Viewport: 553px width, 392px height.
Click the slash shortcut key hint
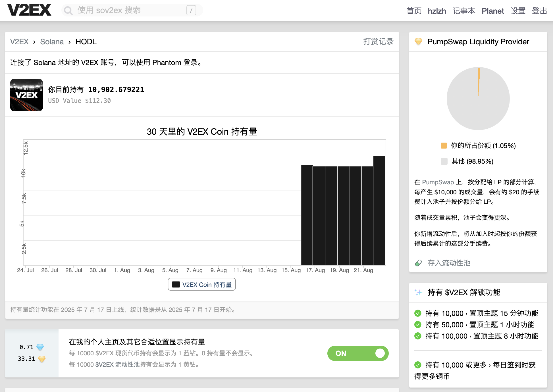click(x=191, y=11)
